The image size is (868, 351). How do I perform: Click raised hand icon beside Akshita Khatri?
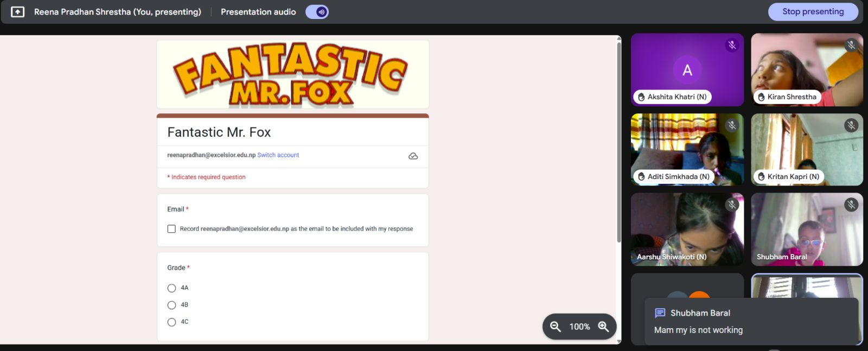pyautogui.click(x=641, y=97)
